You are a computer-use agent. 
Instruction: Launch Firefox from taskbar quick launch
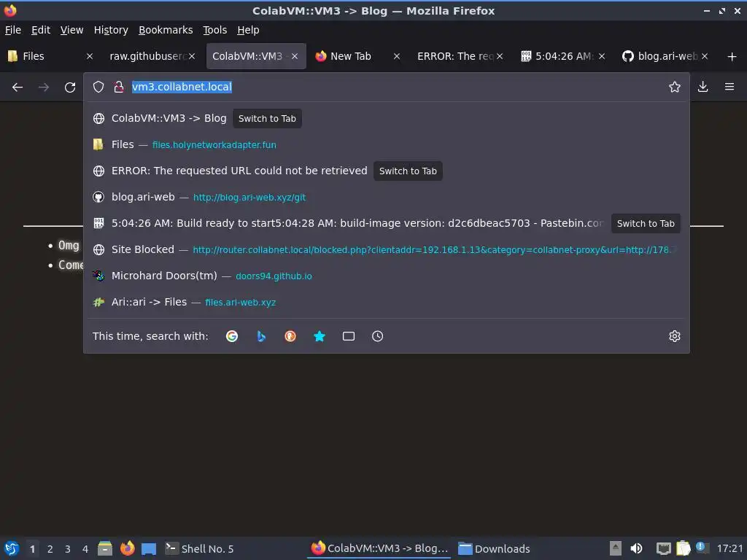pos(127,548)
